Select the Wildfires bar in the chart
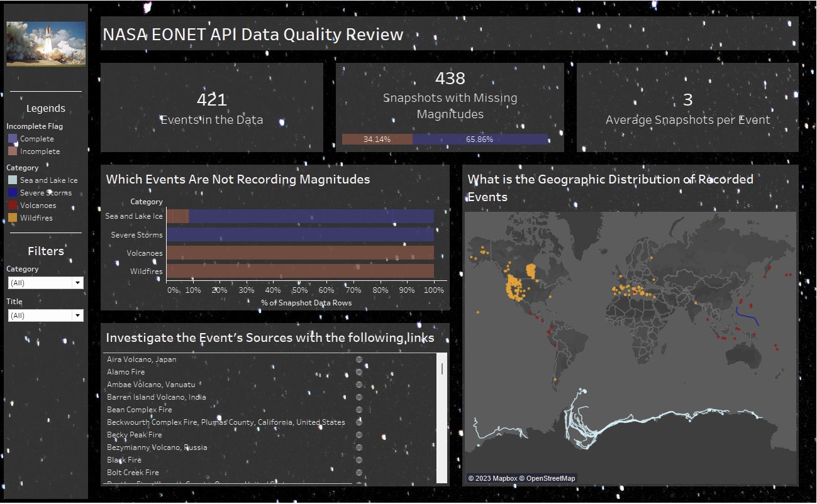The height and width of the screenshot is (504, 817). pyautogui.click(x=300, y=271)
